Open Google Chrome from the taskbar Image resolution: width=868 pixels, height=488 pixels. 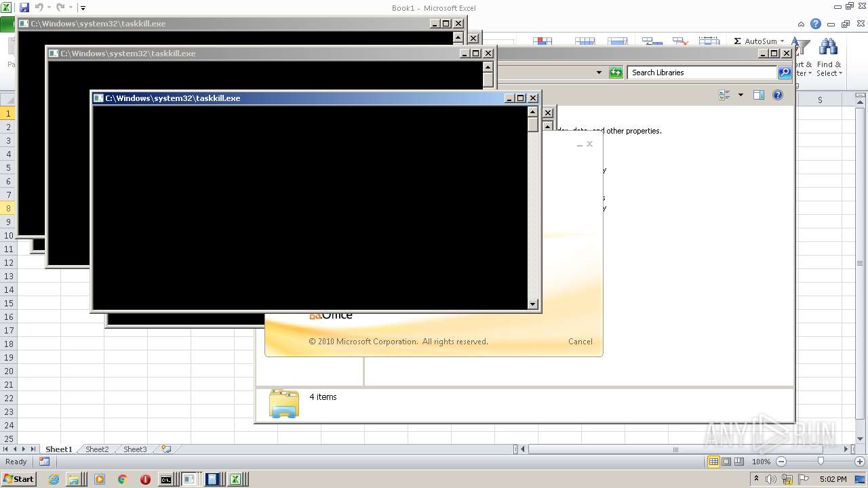tap(122, 479)
